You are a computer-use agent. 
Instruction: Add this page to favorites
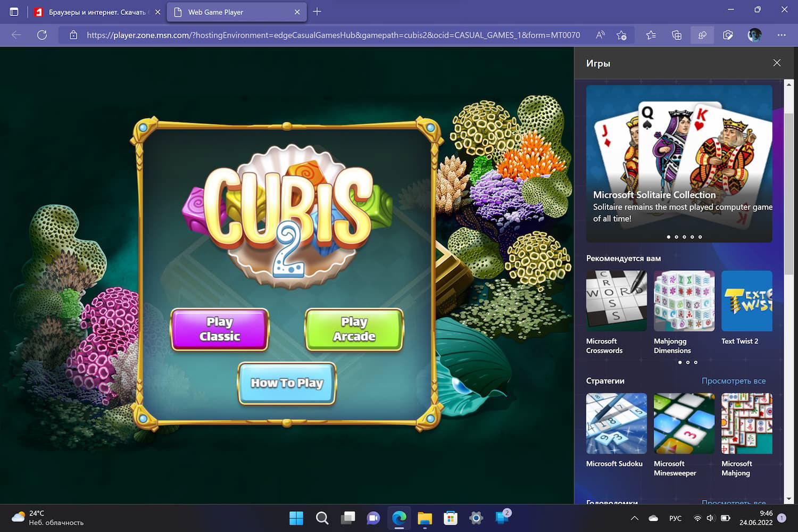pos(621,35)
